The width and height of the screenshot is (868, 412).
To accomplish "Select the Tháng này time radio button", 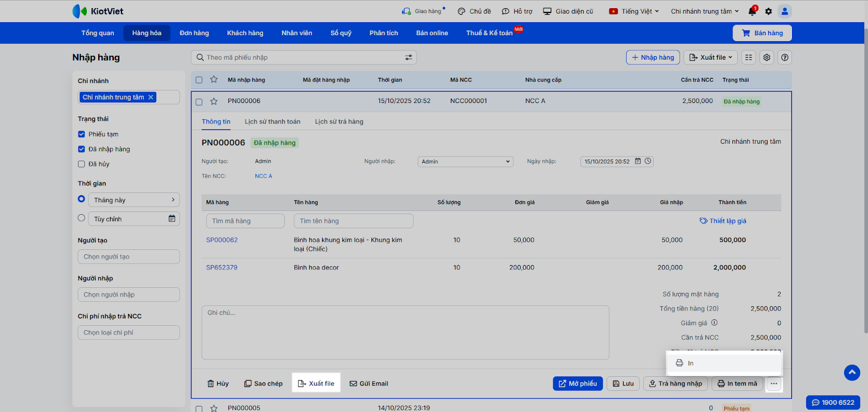I will [81, 199].
